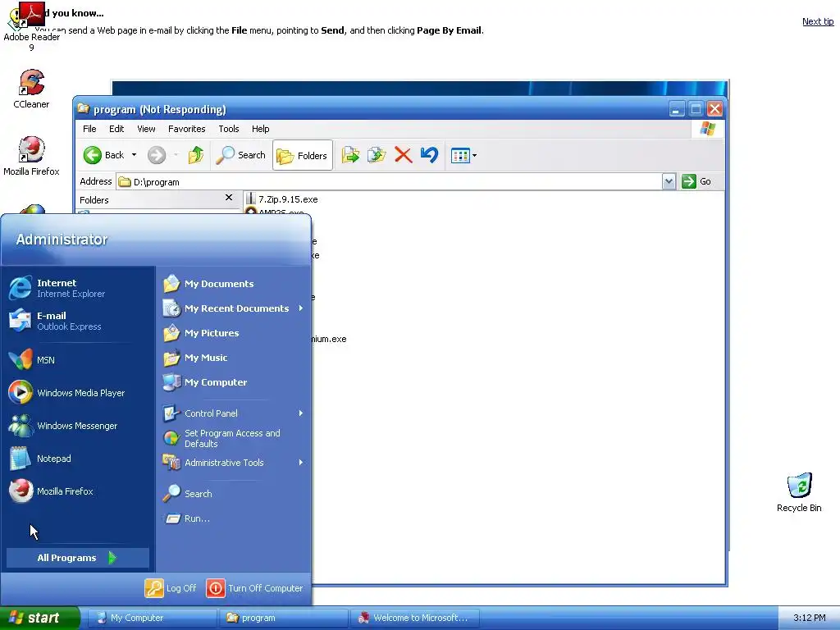Switch to Welcome to Microsoft taskbar button
Screen dimensions: 840x630
click(x=414, y=618)
